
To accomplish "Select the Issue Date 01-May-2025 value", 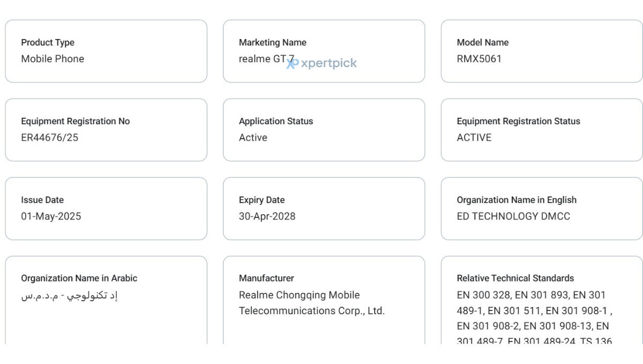I will tap(51, 216).
